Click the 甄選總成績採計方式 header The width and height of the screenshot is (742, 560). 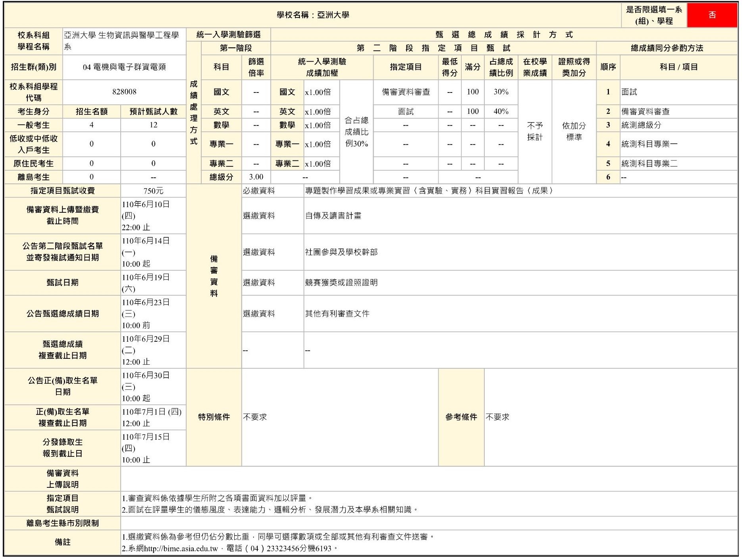(x=504, y=35)
